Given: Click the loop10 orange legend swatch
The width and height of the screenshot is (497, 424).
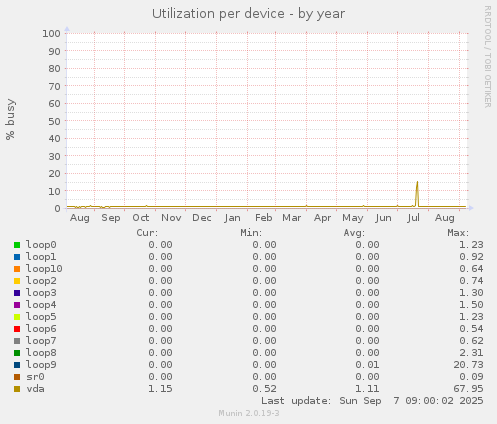Looking at the screenshot, I should (x=17, y=269).
